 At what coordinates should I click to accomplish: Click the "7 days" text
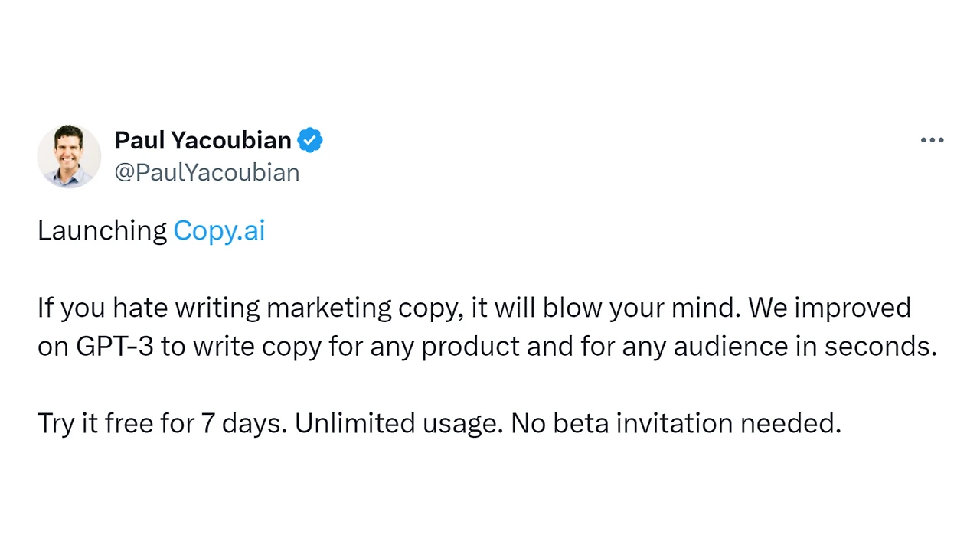tap(243, 423)
